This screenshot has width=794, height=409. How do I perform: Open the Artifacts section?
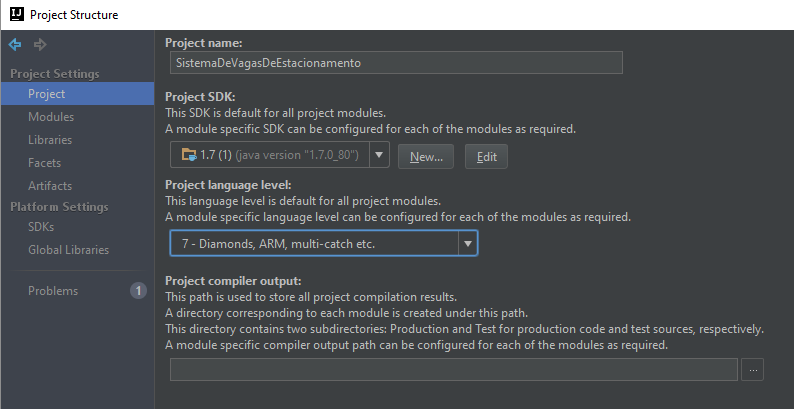[50, 186]
